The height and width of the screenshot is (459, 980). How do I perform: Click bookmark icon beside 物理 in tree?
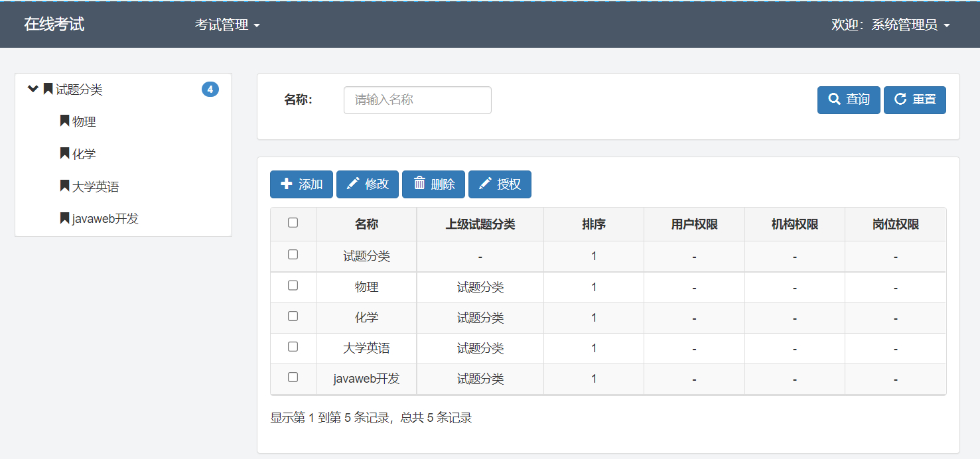(64, 121)
